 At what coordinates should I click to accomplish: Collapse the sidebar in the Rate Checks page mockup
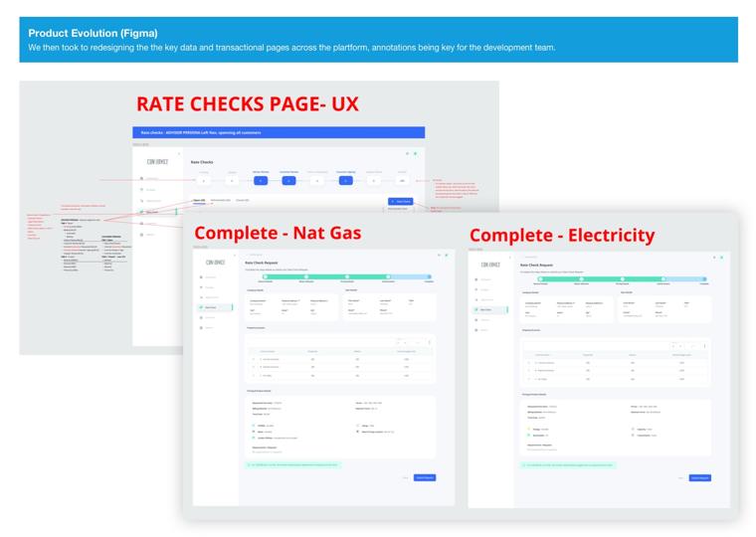coord(179,154)
